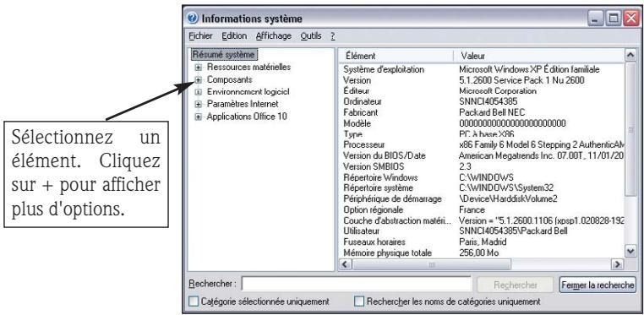The width and height of the screenshot is (644, 315).
Task: Select Paramètres Internet tree item
Action: pos(243,104)
